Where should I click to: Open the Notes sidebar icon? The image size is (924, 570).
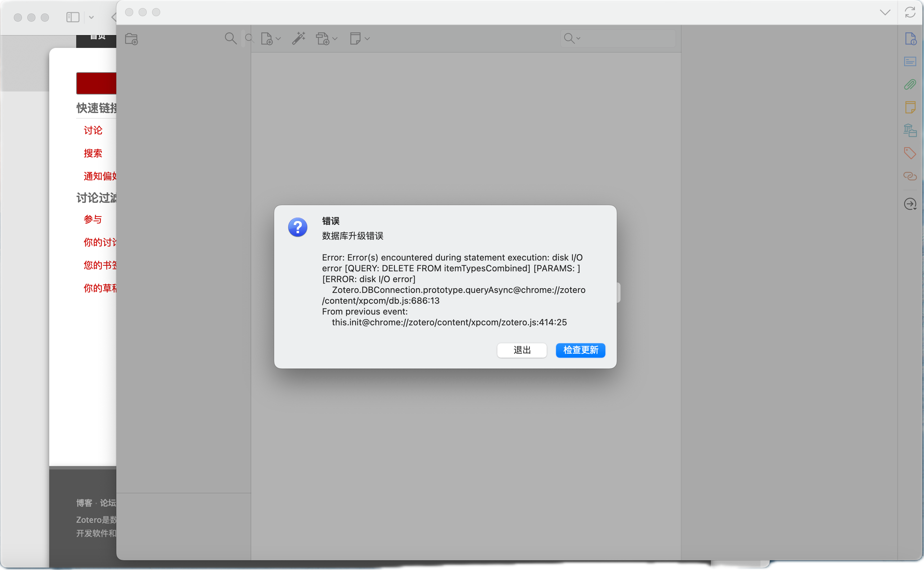pyautogui.click(x=910, y=107)
